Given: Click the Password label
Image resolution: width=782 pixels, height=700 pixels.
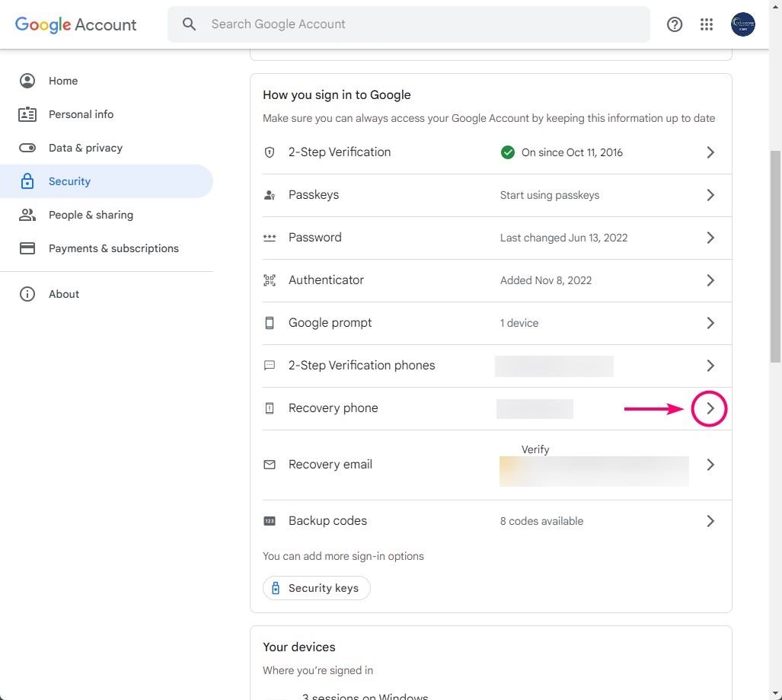Looking at the screenshot, I should pyautogui.click(x=315, y=238).
